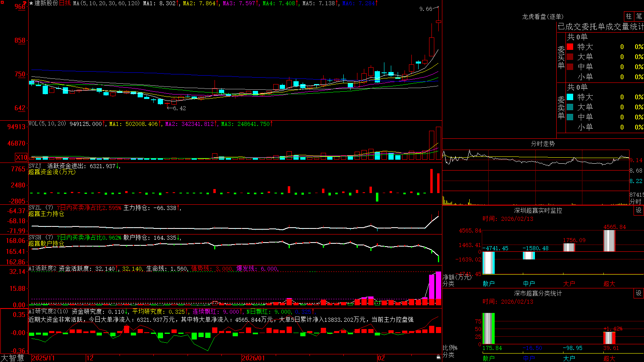Click the dark red 中单 buy-order swatch

point(570,67)
